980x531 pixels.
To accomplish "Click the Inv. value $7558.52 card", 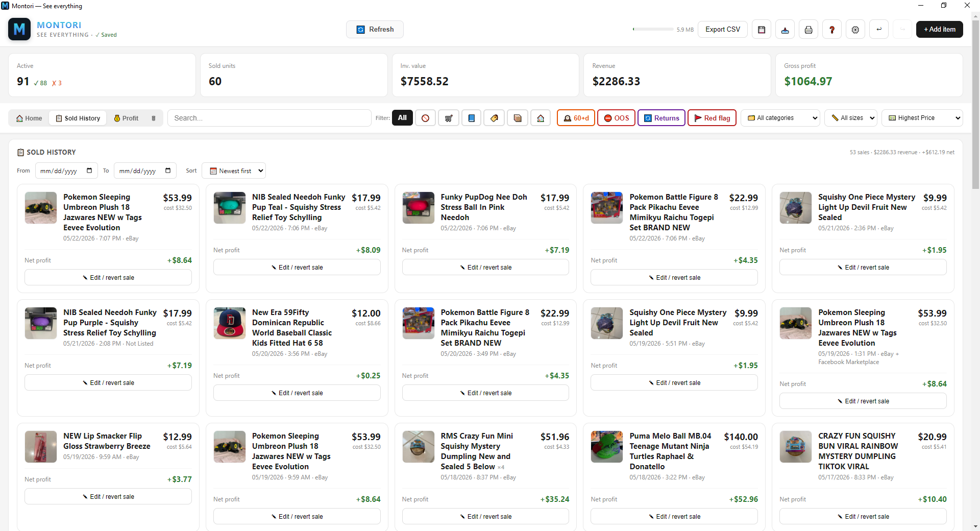I will pyautogui.click(x=485, y=75).
